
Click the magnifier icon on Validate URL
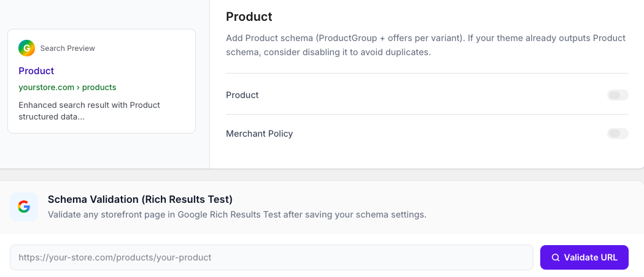click(555, 257)
